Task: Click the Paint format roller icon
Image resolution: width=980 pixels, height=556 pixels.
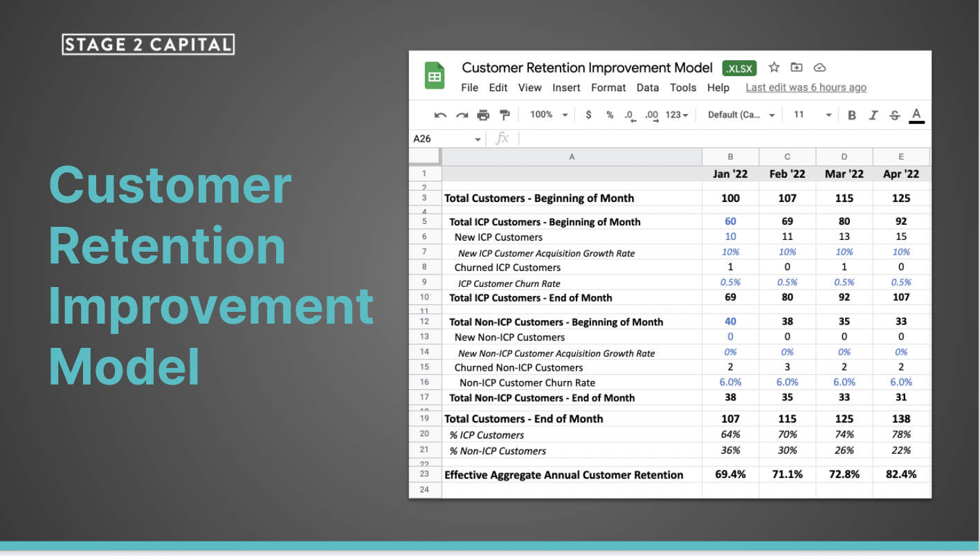Action: 505,115
